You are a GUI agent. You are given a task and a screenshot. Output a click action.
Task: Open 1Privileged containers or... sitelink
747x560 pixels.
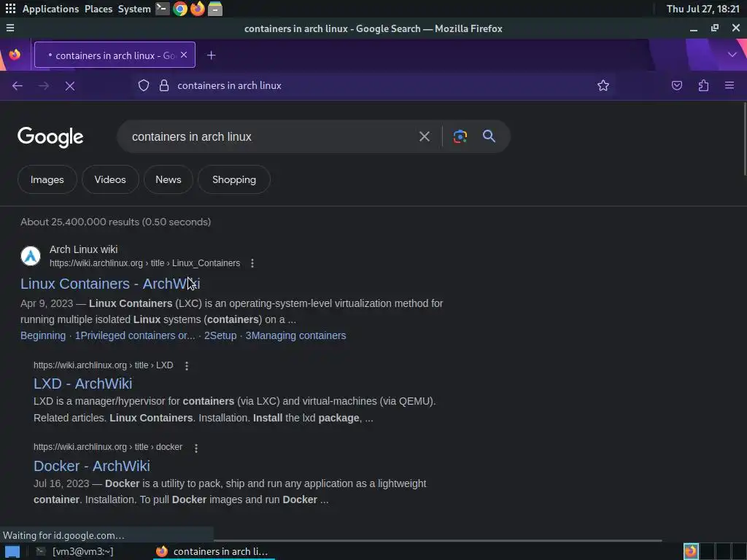coord(135,335)
